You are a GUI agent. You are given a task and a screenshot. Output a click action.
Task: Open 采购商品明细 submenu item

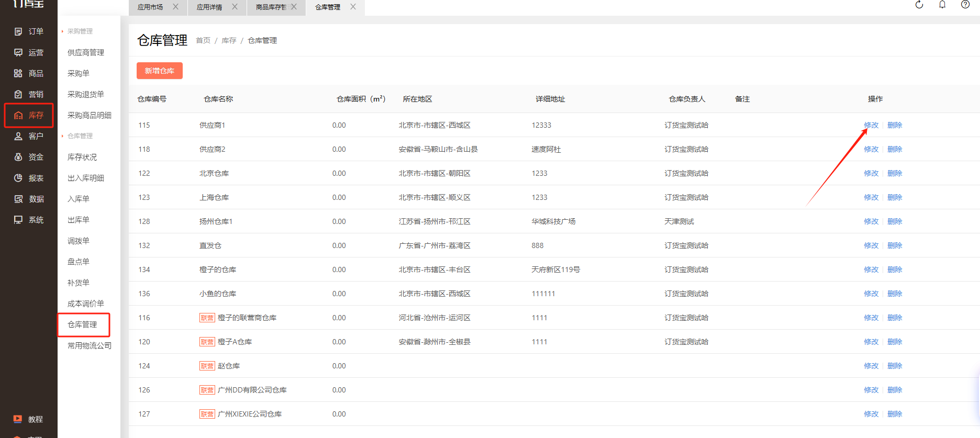click(x=90, y=115)
